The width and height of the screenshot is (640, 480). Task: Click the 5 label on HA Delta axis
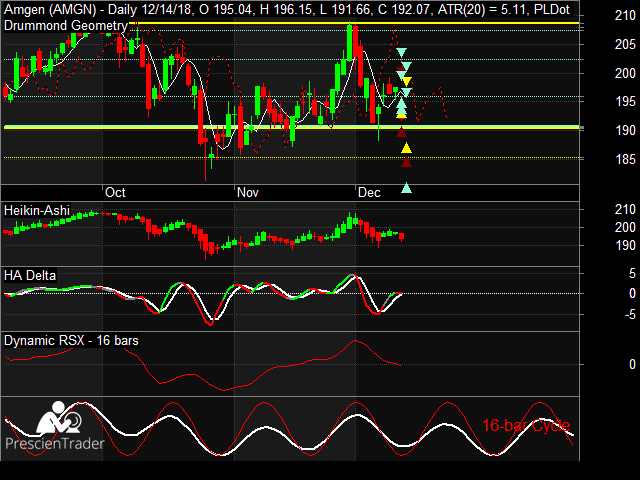pos(632,273)
